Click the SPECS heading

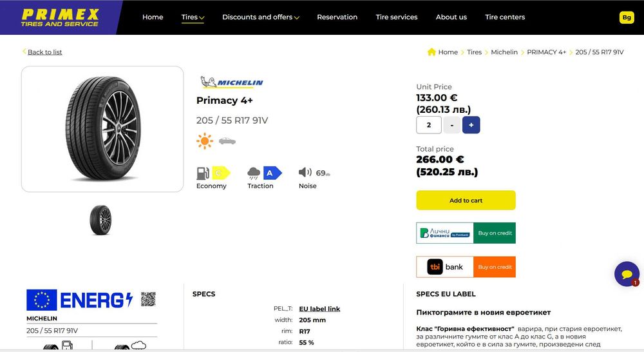coord(204,294)
